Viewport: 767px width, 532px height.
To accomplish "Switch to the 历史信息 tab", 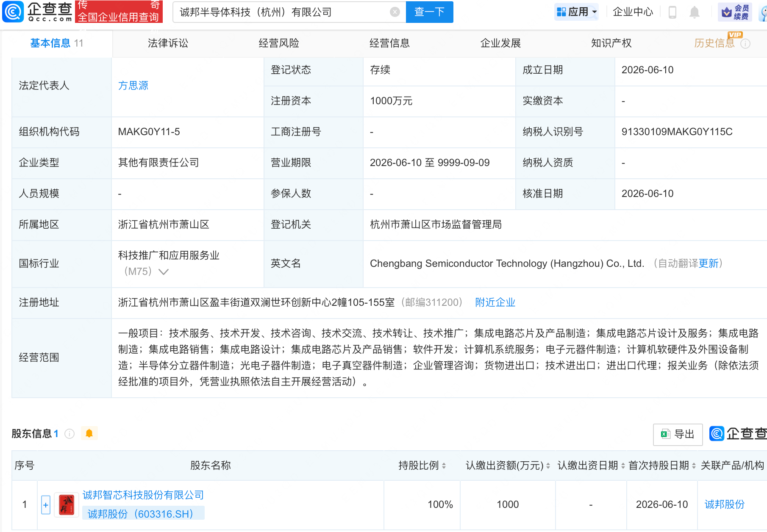I will 714,43.
